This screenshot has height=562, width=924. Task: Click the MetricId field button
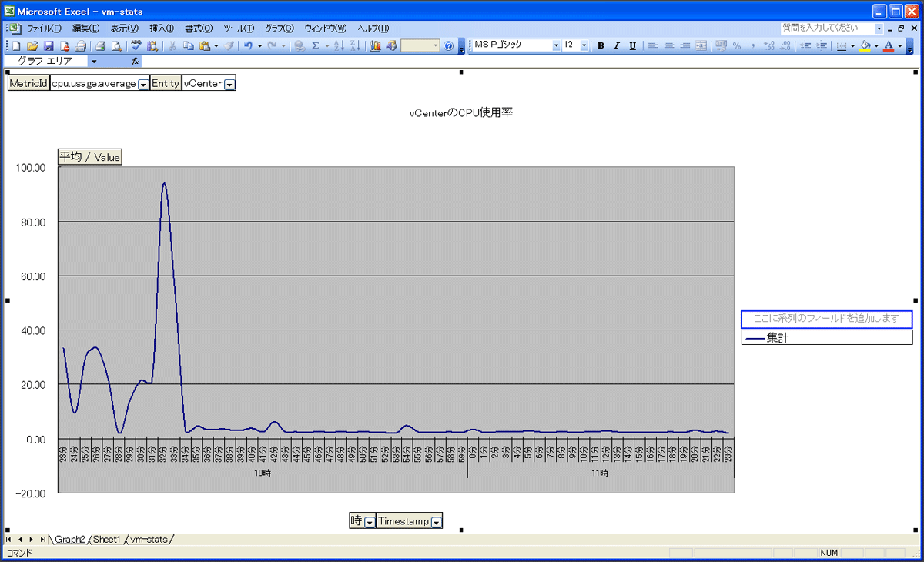pos(28,83)
